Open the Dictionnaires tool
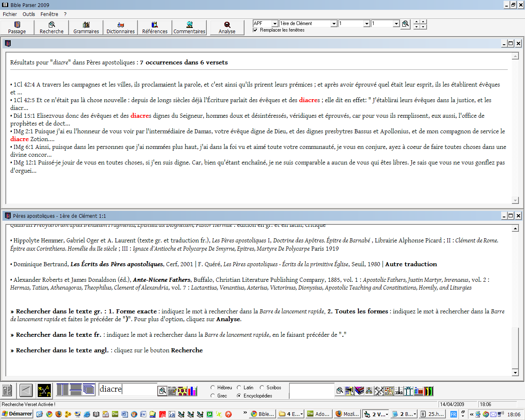525x420 pixels. [121, 27]
